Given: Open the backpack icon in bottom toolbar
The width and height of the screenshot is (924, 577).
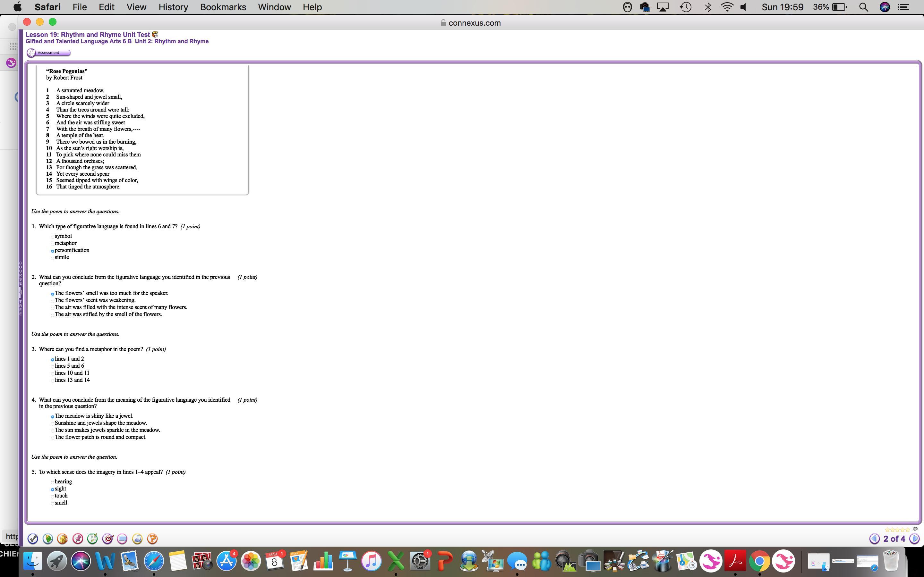Looking at the screenshot, I should pyautogui.click(x=63, y=539).
